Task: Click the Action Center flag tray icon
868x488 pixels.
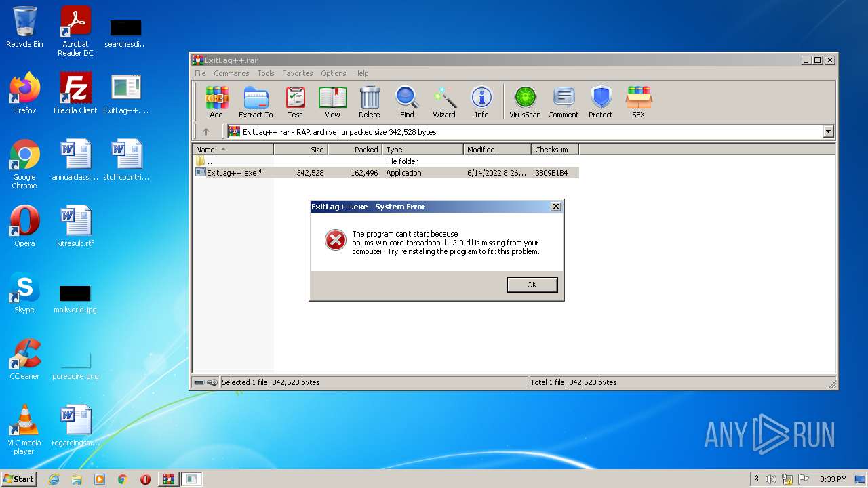Action: click(x=804, y=479)
